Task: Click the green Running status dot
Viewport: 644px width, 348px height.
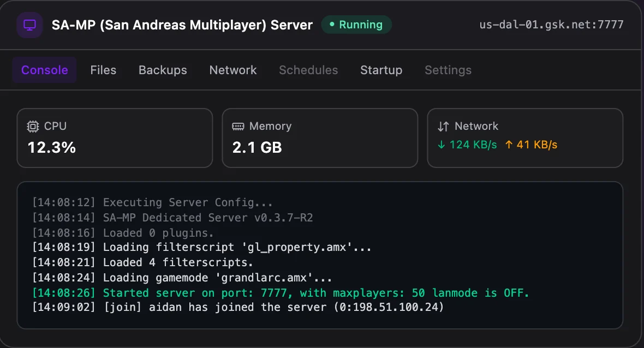Action: (332, 24)
